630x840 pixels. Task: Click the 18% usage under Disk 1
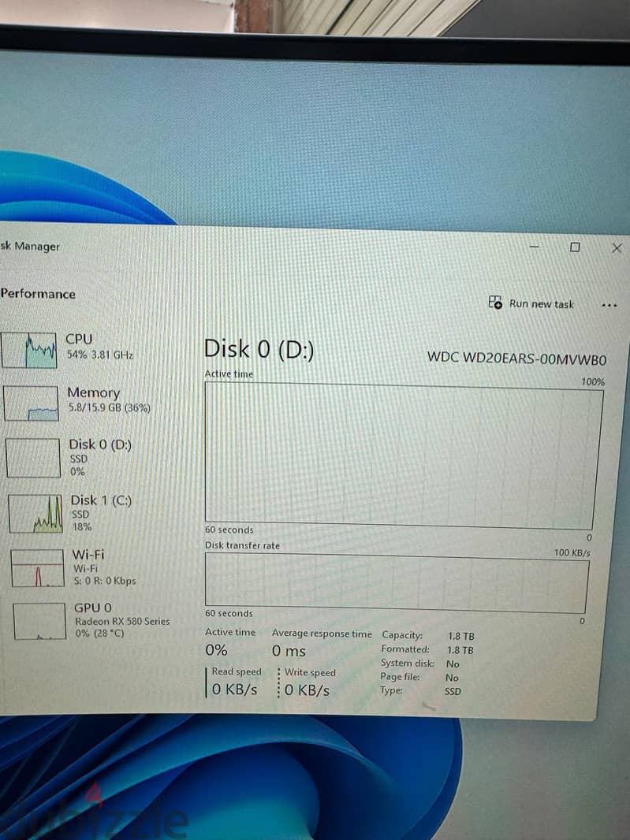pyautogui.click(x=82, y=527)
